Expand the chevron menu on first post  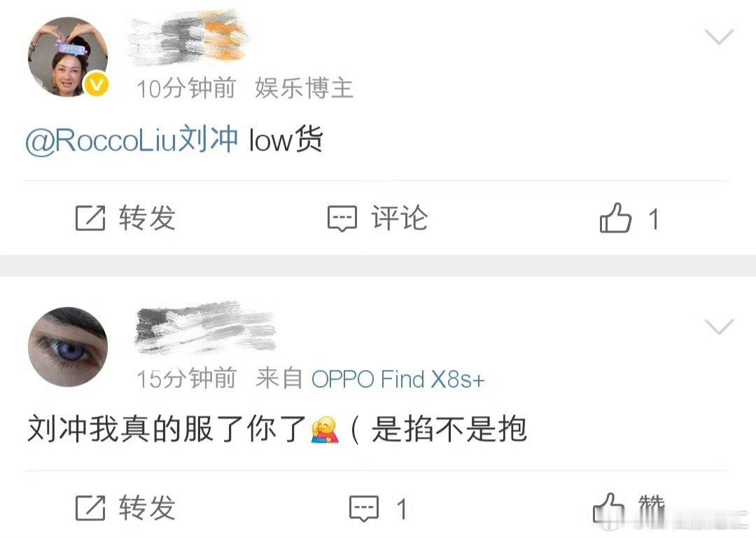[x=719, y=36]
